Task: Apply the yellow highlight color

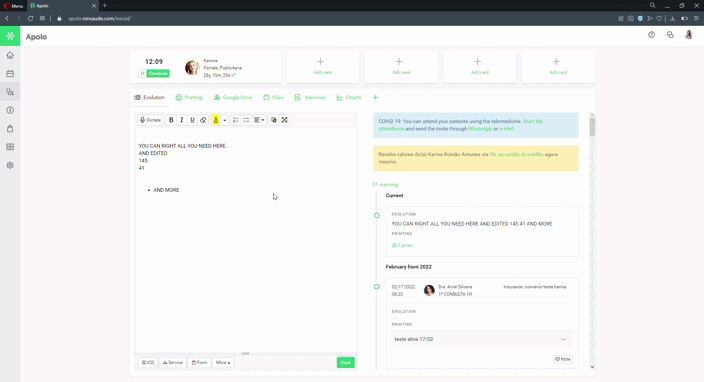Action: (x=216, y=120)
